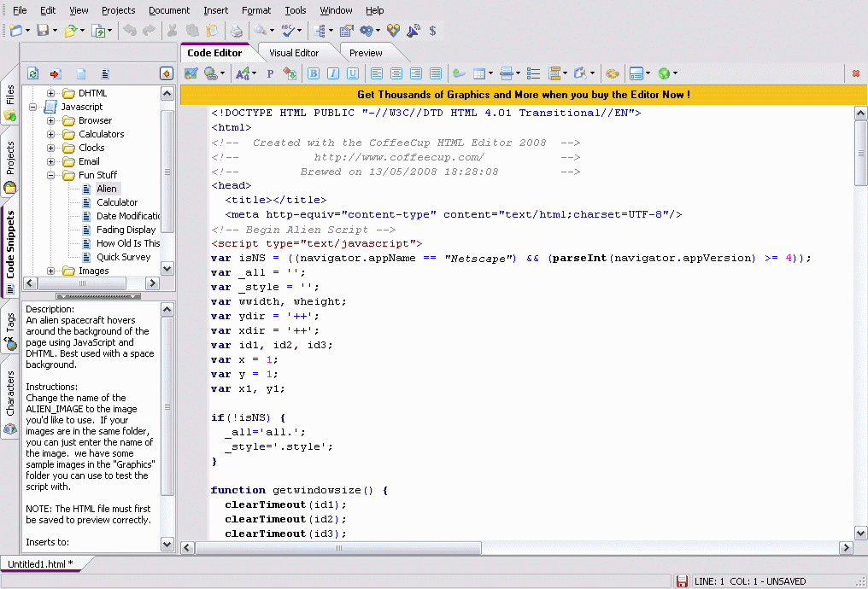Click the gears settings toolbar icon
The width and height of the screenshot is (868, 589).
366,31
